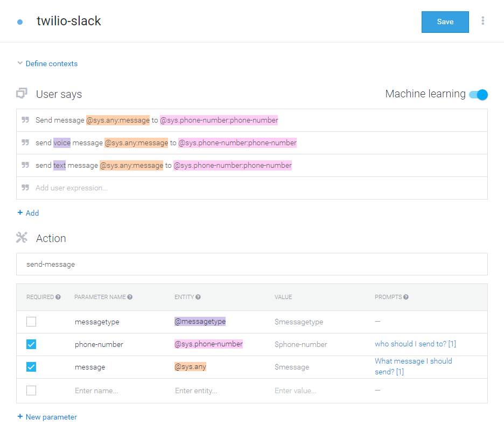Click the @sys.any entity in the table
This screenshot has height=426, width=504.
coord(190,366)
